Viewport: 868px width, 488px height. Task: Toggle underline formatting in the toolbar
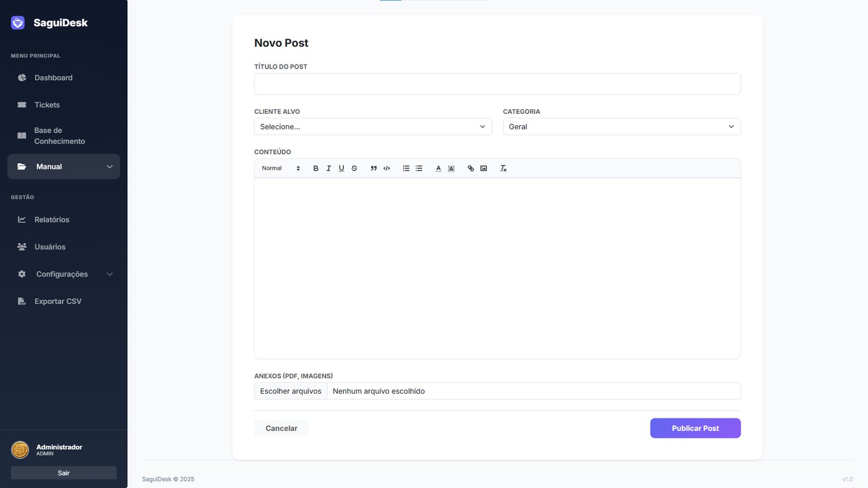[341, 169]
